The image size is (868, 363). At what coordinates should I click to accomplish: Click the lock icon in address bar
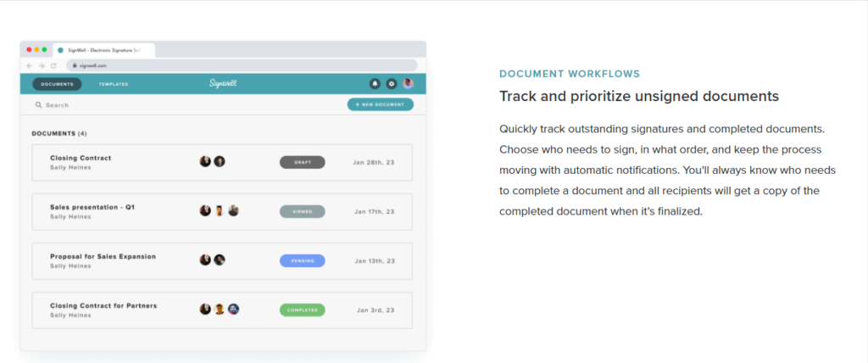(x=75, y=65)
